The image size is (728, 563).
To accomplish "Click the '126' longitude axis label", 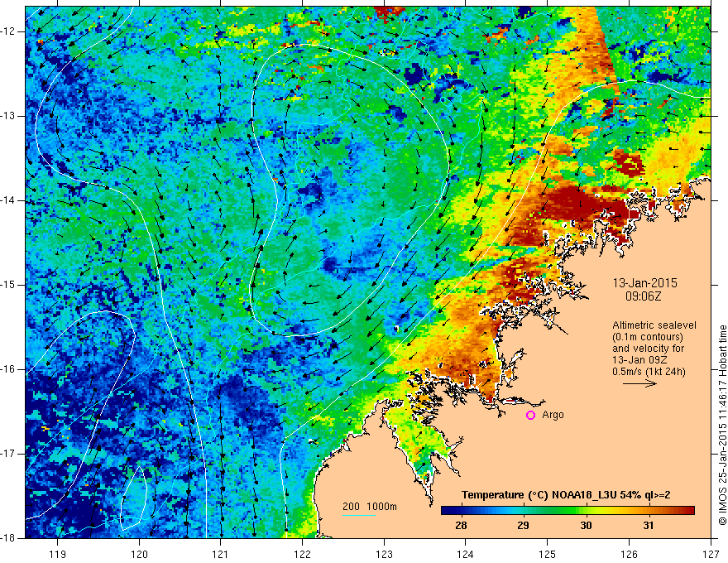I will [x=629, y=554].
